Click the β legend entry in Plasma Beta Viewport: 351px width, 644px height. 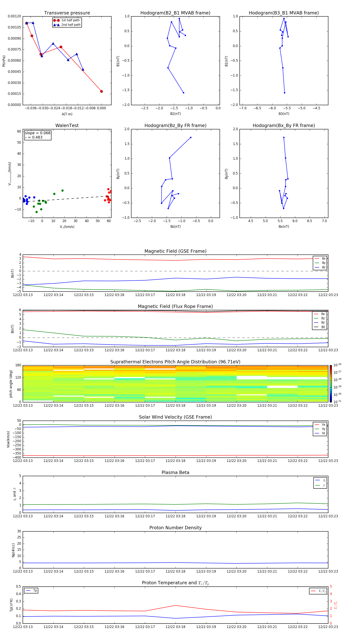click(x=320, y=486)
